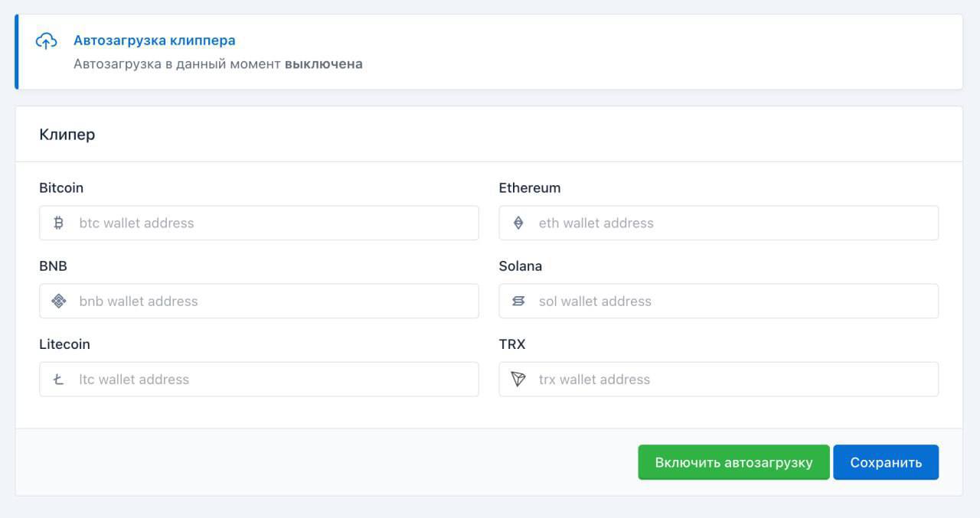Click the cloud upload icon
980x518 pixels.
pyautogui.click(x=47, y=41)
